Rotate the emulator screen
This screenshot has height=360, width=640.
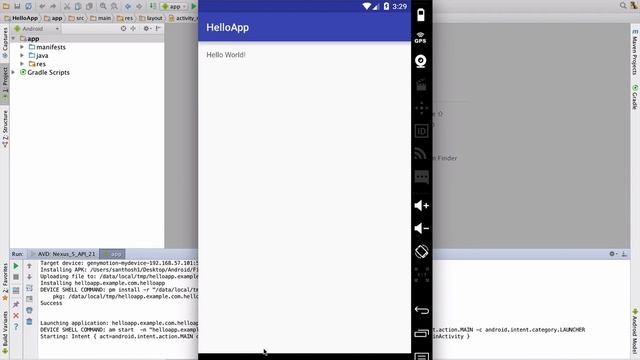[421, 251]
